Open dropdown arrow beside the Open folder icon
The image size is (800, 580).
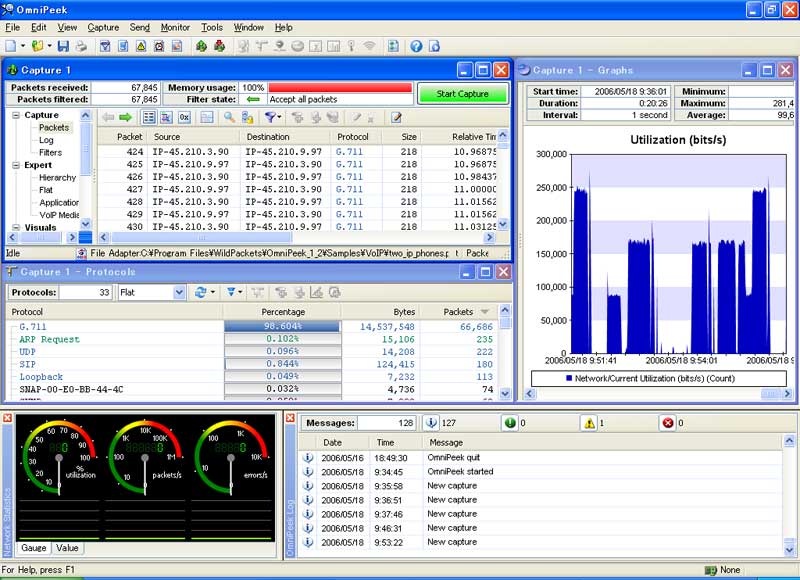coord(49,46)
